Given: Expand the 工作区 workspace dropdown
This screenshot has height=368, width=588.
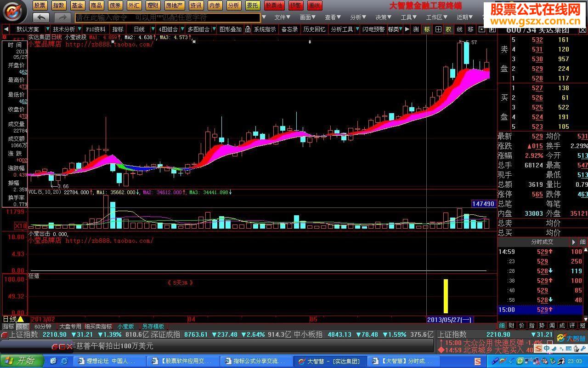Looking at the screenshot, I should (437, 17).
